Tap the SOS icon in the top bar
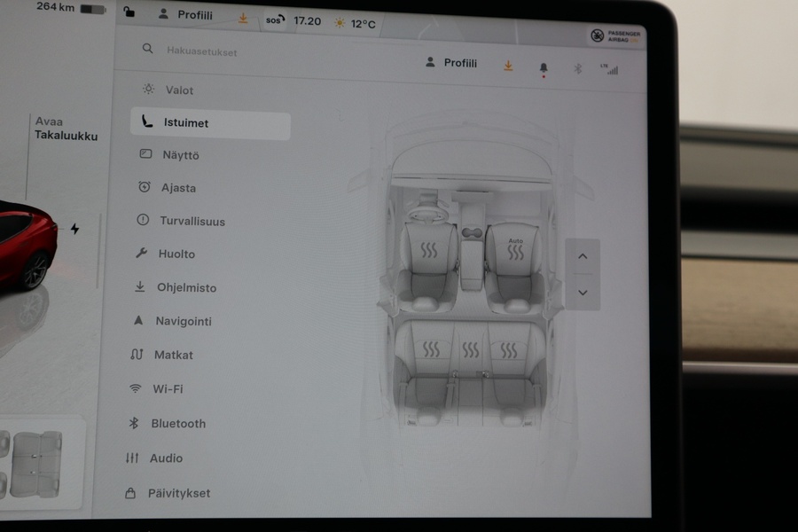This screenshot has height=532, width=798. [x=275, y=20]
